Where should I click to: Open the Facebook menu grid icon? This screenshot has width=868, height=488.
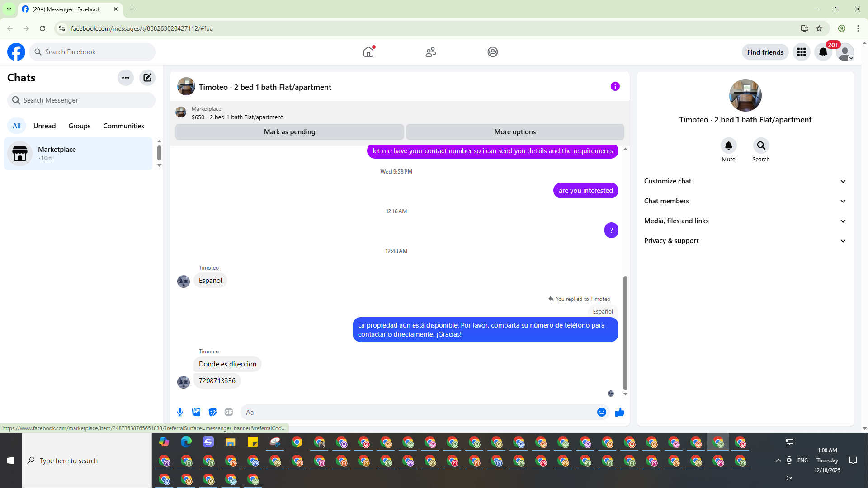pyautogui.click(x=802, y=52)
